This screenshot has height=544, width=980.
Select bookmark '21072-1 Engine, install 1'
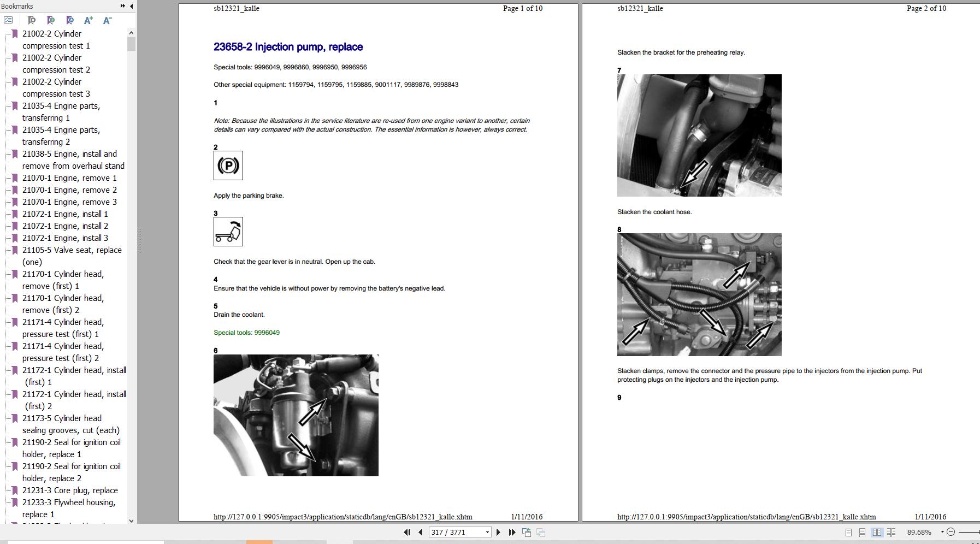[65, 214]
